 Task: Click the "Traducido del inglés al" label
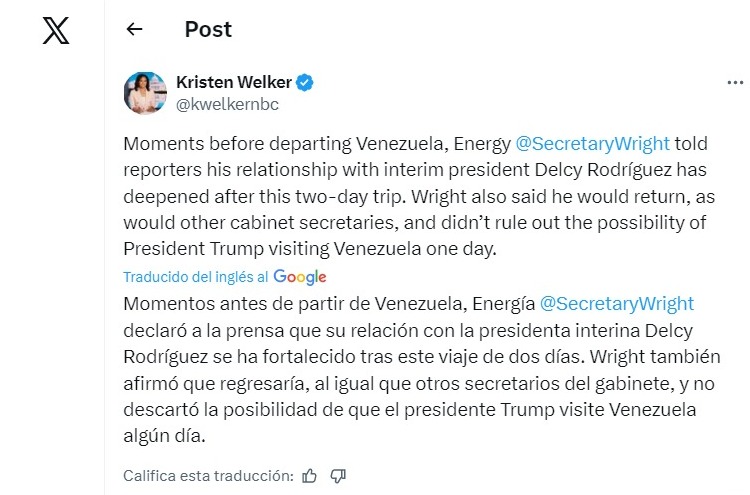pyautogui.click(x=195, y=277)
